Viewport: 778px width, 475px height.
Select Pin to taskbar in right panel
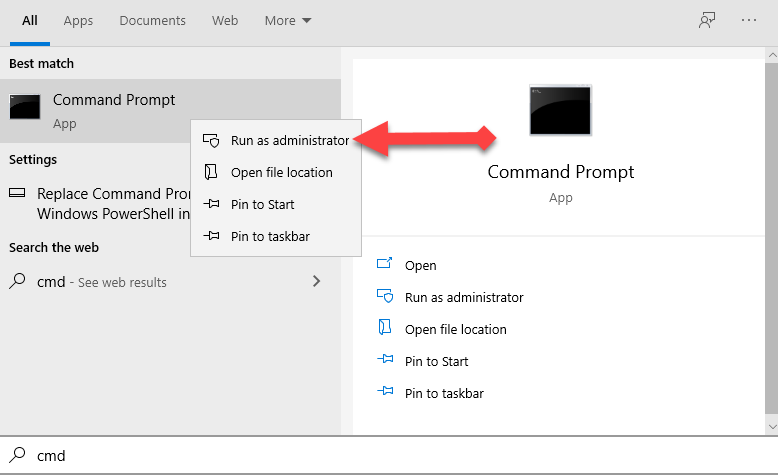[444, 394]
